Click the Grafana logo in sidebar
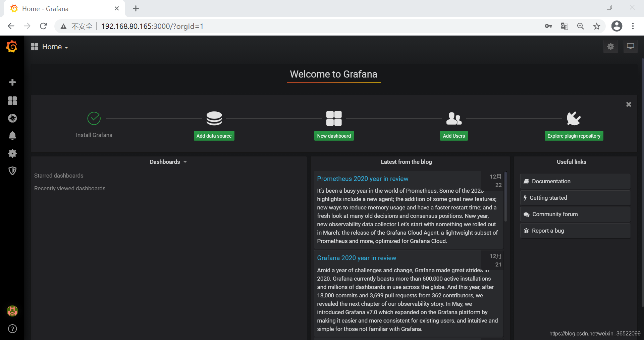 point(12,46)
